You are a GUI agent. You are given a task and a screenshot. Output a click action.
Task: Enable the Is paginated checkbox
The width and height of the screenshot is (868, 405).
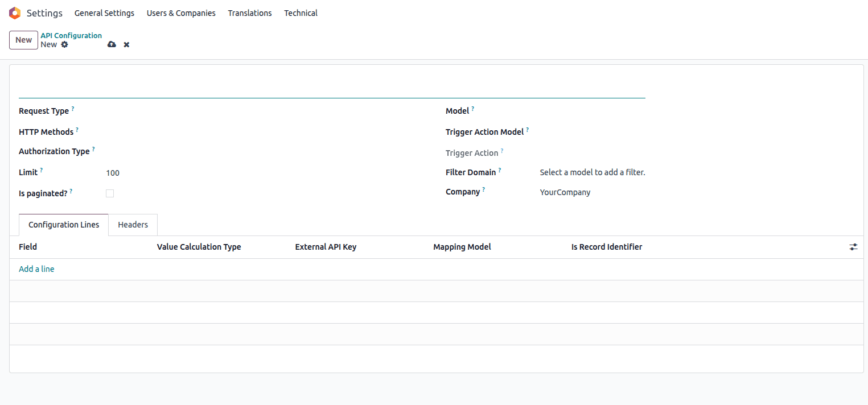coord(110,193)
